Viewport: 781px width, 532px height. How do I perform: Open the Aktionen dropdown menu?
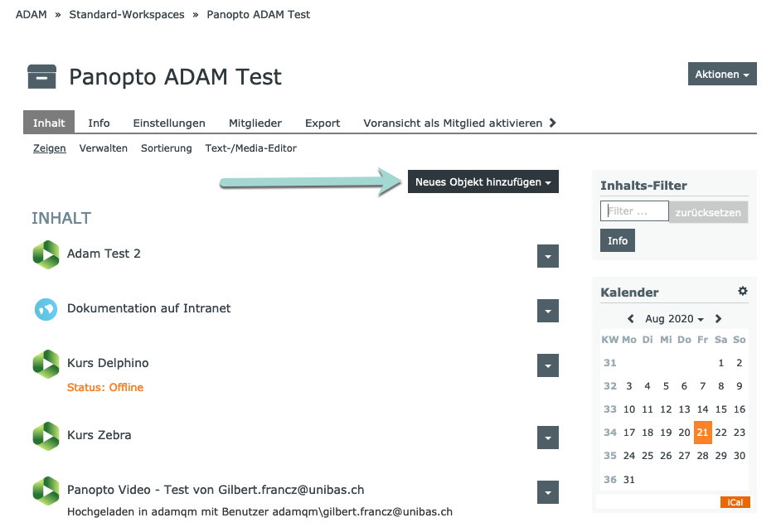(722, 75)
